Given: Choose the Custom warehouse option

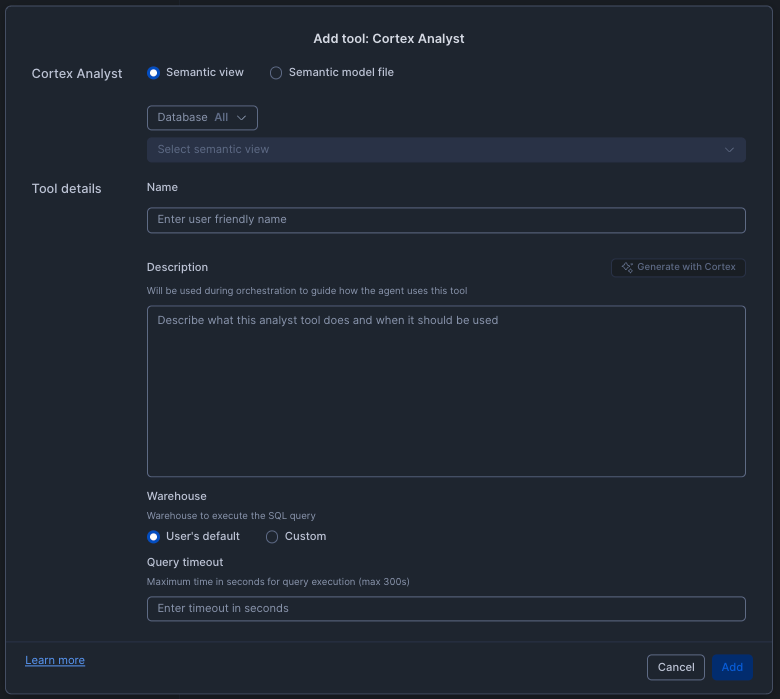Looking at the screenshot, I should pyautogui.click(x=272, y=537).
